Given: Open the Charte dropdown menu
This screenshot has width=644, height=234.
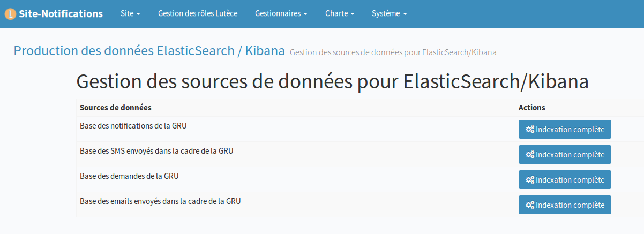Looking at the screenshot, I should 340,14.
